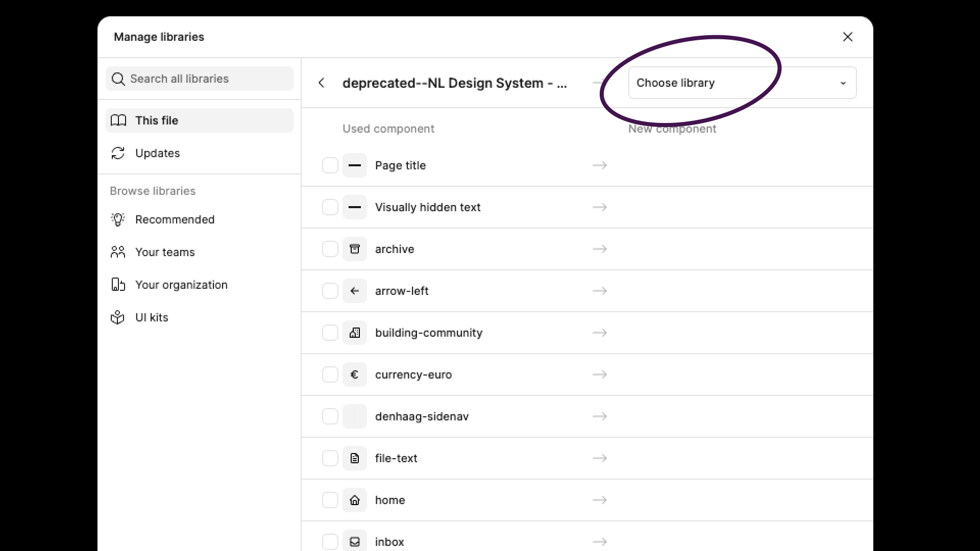
Task: Click the building-community component icon
Action: pos(354,333)
